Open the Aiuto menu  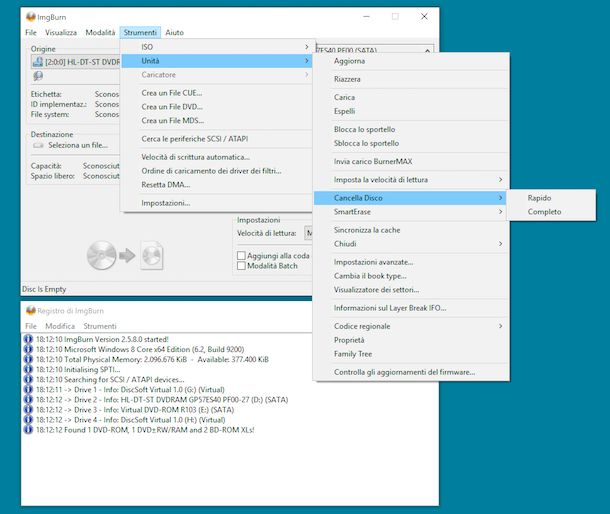(174, 33)
